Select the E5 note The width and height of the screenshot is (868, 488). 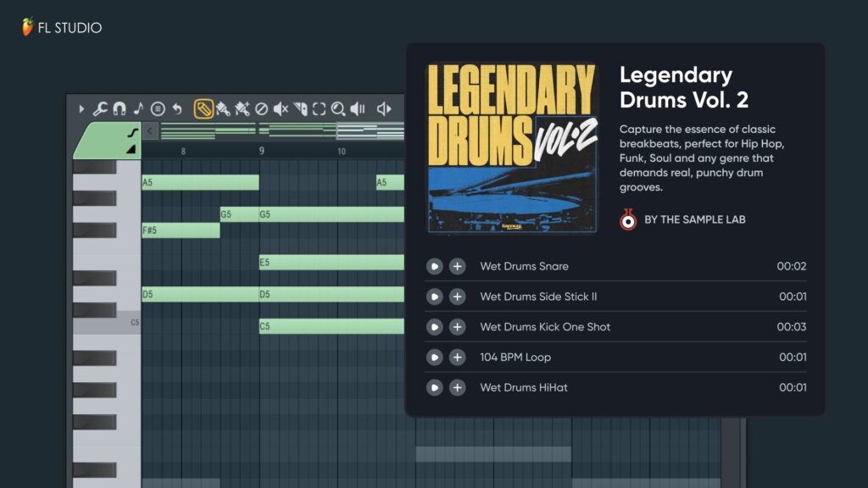pos(331,263)
